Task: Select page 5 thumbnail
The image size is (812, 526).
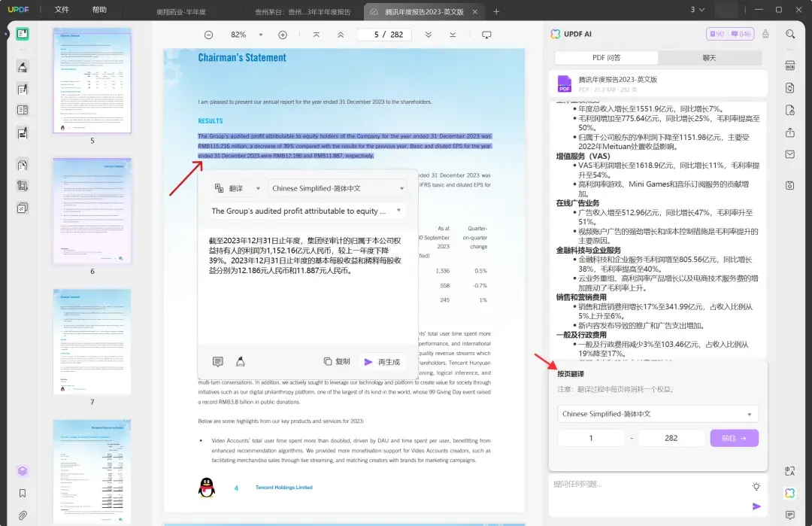Action: [x=92, y=81]
